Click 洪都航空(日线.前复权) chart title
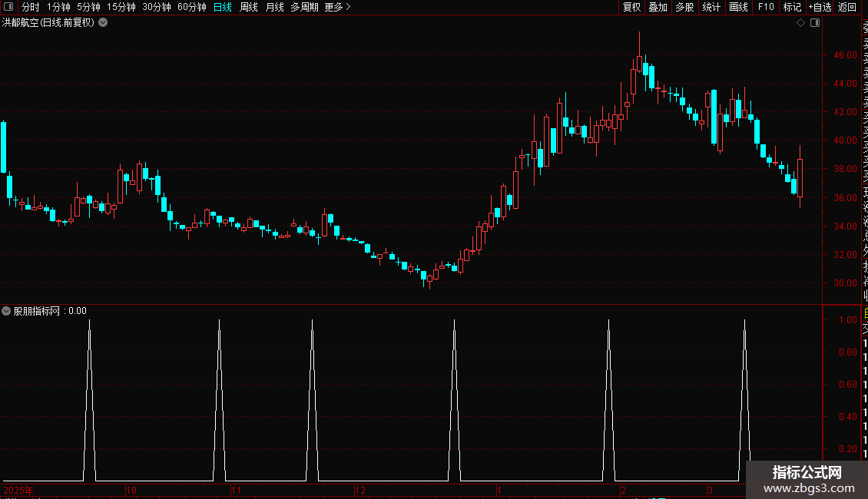This screenshot has width=868, height=499. (48, 22)
